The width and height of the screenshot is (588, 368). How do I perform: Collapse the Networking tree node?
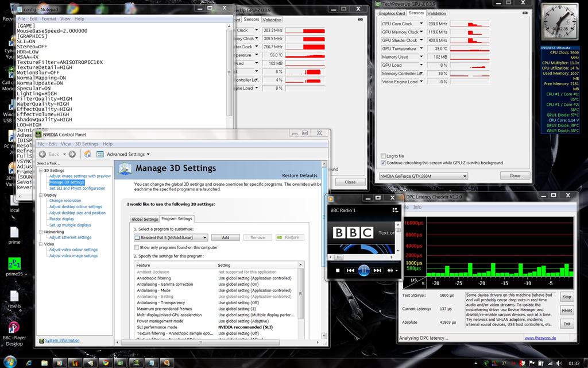pyautogui.click(x=41, y=232)
